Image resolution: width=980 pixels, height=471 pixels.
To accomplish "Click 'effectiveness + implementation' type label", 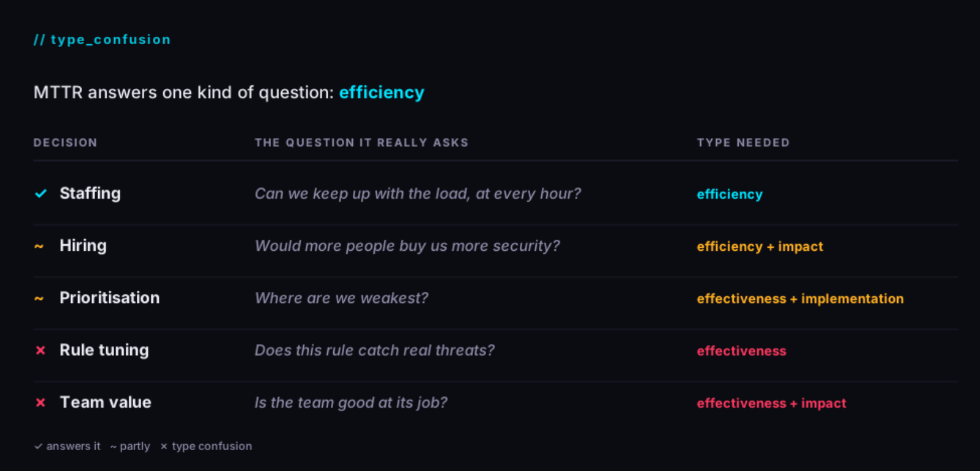I will pyautogui.click(x=800, y=299).
